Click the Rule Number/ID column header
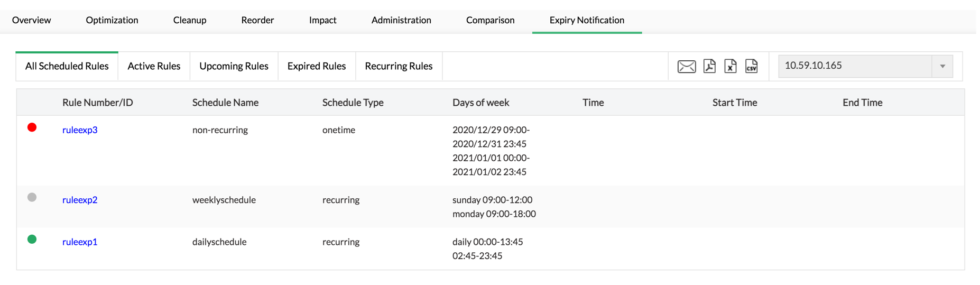 coord(98,103)
